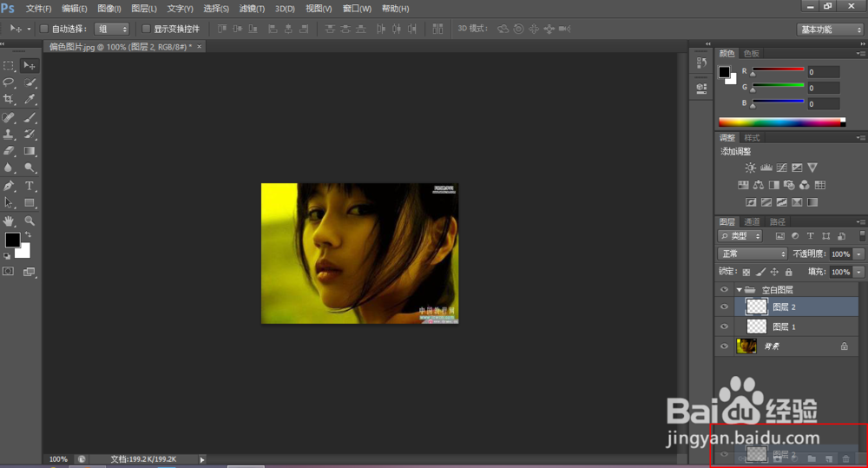This screenshot has width=868, height=468.
Task: Pick a color from the spectrum ramp
Action: point(781,122)
